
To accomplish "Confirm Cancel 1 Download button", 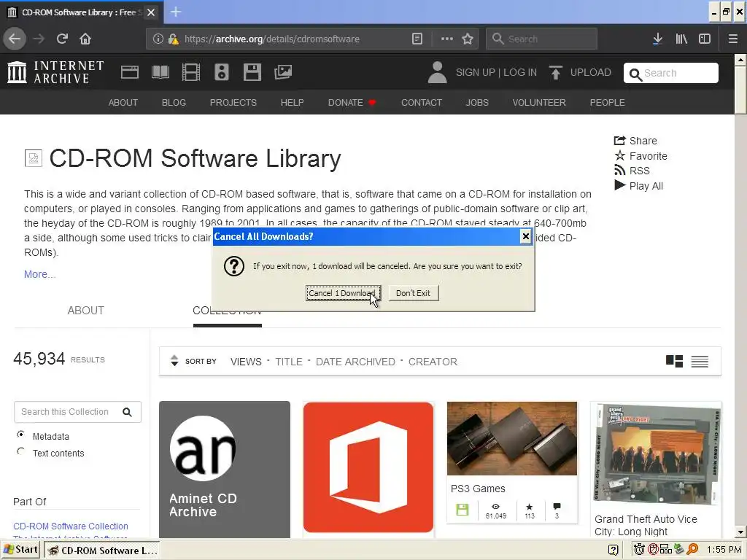I will tap(343, 293).
